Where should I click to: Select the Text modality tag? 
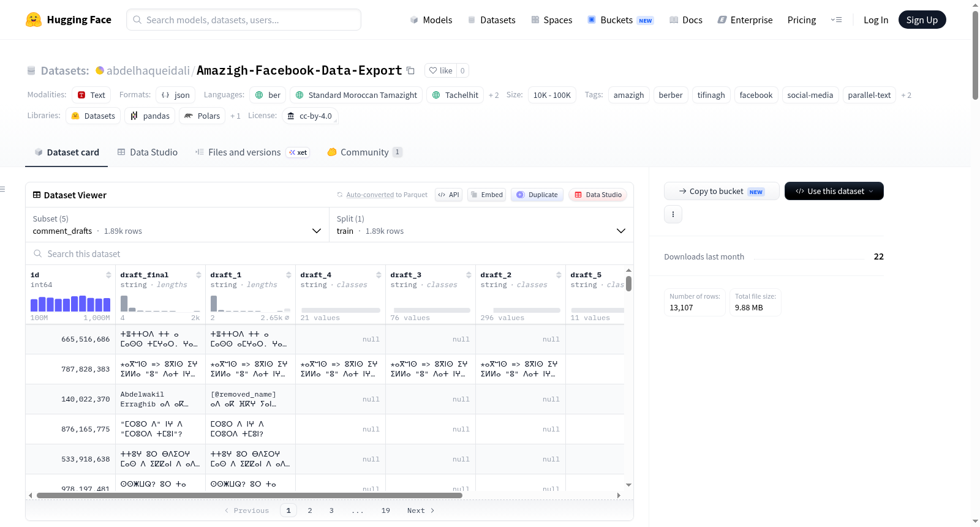tap(91, 95)
